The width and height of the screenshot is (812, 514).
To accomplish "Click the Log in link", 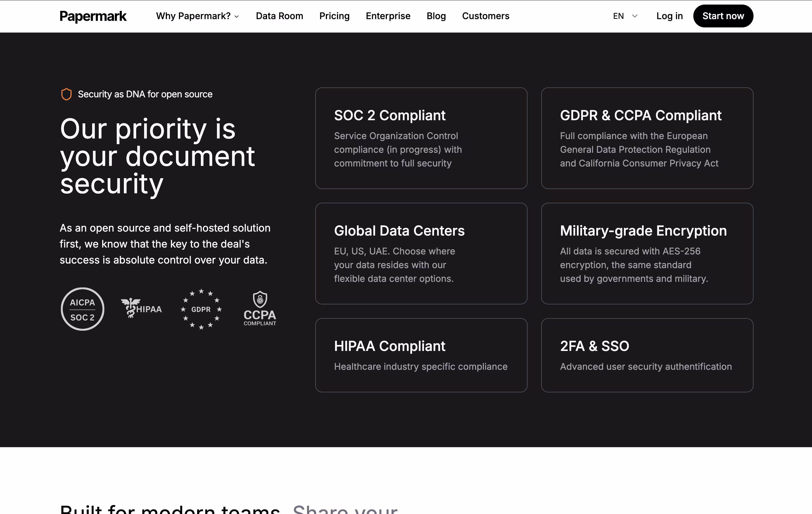I will click(x=669, y=16).
